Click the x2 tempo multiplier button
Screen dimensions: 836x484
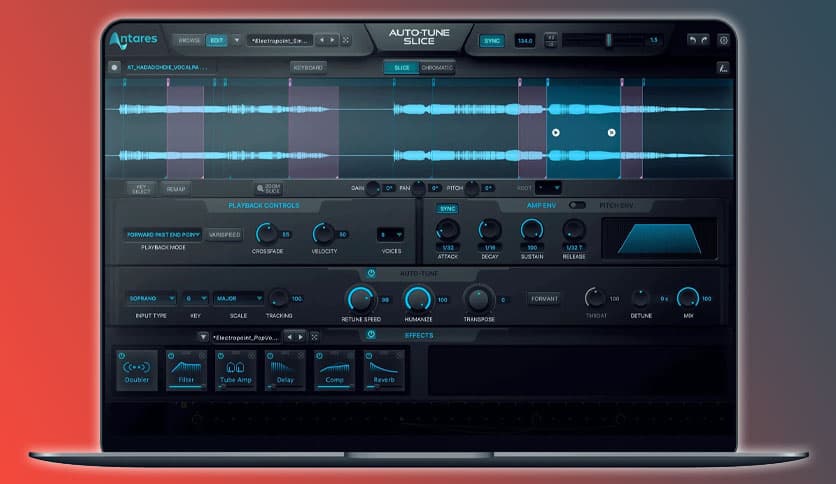click(551, 37)
